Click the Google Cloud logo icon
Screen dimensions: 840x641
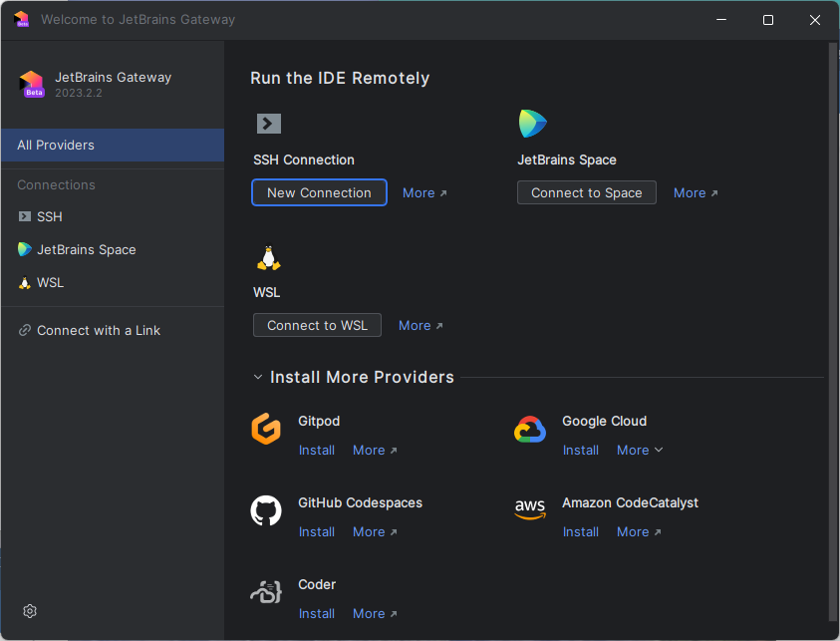(x=530, y=430)
